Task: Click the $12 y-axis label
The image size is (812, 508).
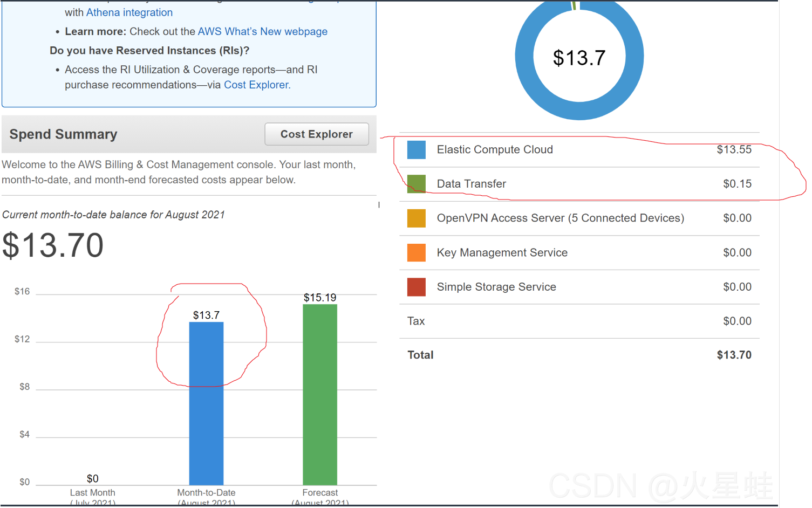Action: [x=22, y=339]
